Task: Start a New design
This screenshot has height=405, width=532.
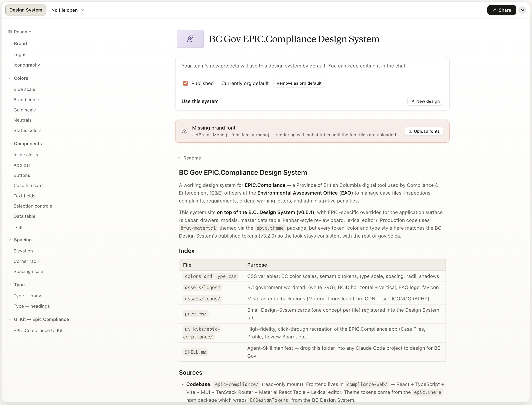Action: point(425,101)
